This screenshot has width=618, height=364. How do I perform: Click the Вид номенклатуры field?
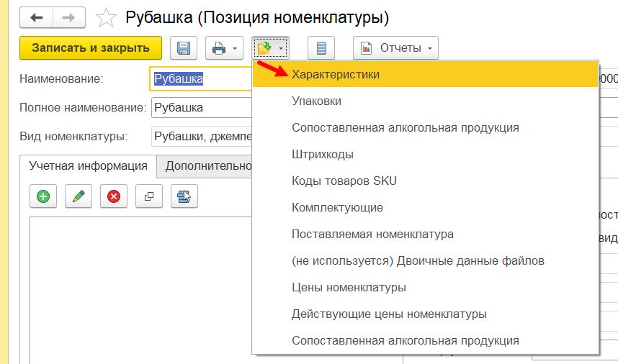coord(202,137)
